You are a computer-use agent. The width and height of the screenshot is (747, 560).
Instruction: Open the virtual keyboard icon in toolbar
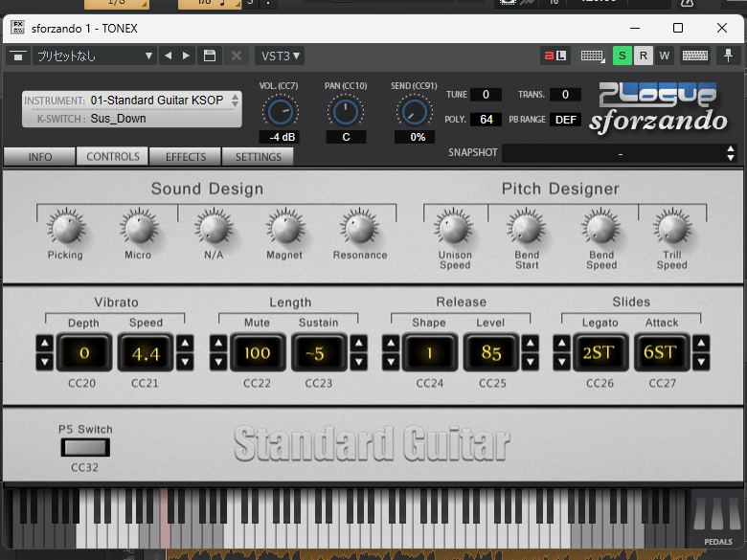click(x=695, y=56)
